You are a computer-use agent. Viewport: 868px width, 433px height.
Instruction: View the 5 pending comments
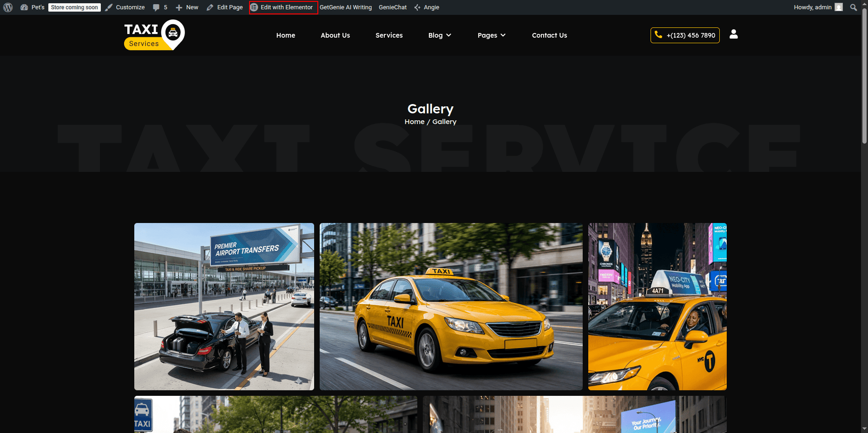(160, 7)
